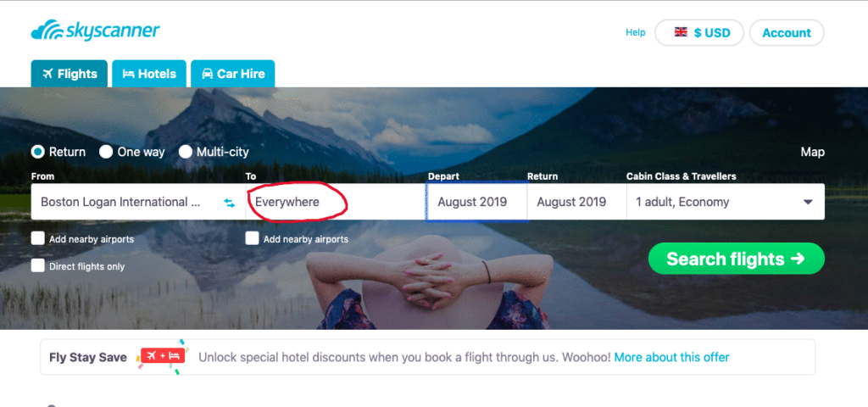Click the Skyscanner logo

(95, 32)
